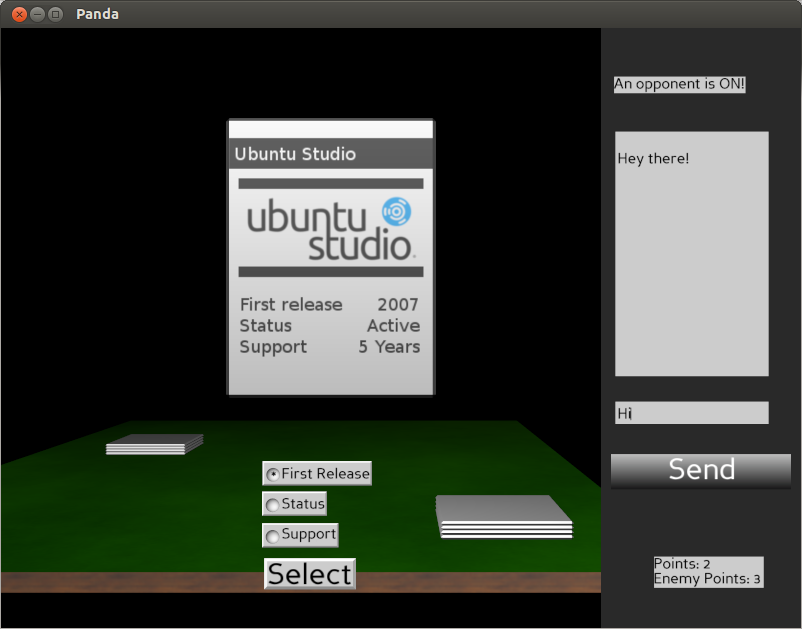
Task: Click the Select button
Action: coord(310,574)
